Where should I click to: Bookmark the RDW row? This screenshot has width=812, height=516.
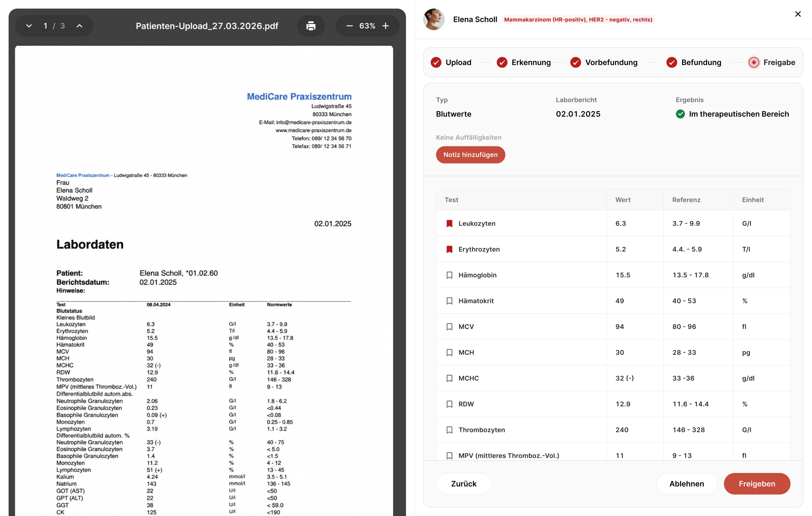point(449,404)
